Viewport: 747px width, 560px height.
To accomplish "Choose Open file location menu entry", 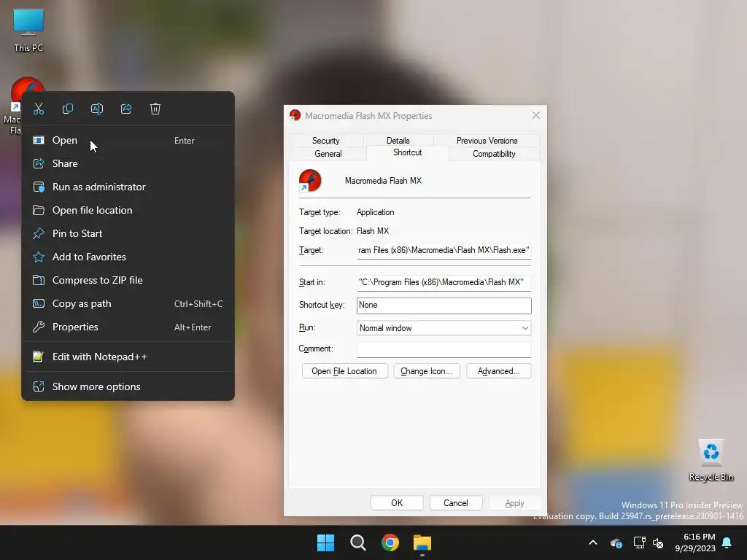I will [x=128, y=211].
